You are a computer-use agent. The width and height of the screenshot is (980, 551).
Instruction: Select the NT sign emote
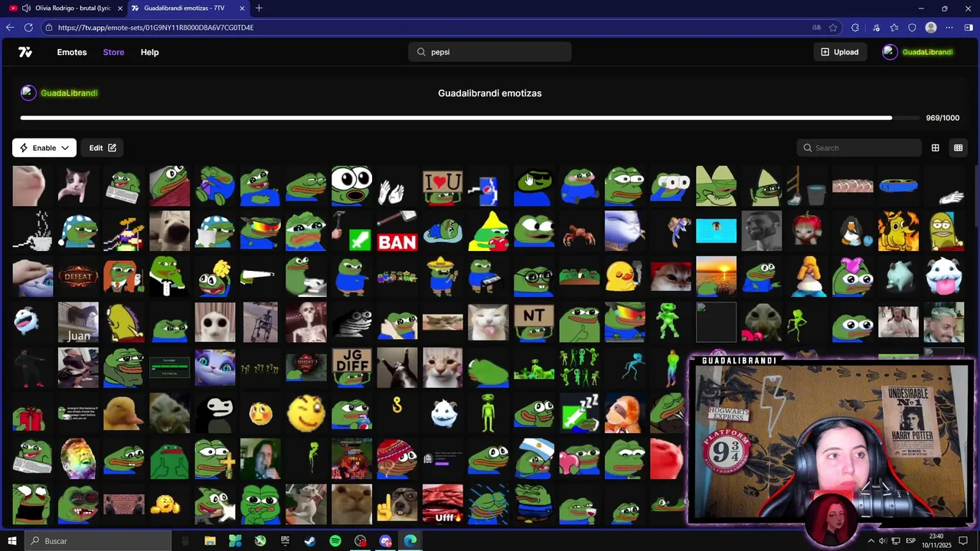point(534,322)
